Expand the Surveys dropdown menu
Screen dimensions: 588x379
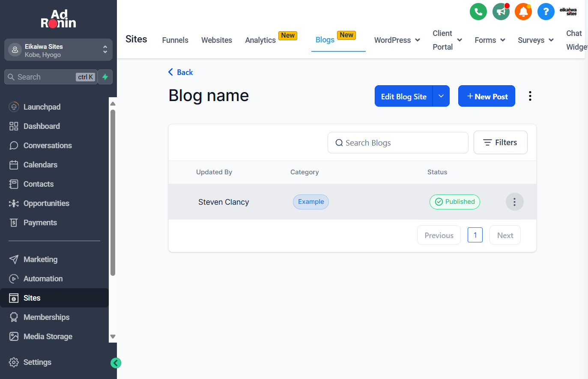pyautogui.click(x=536, y=40)
